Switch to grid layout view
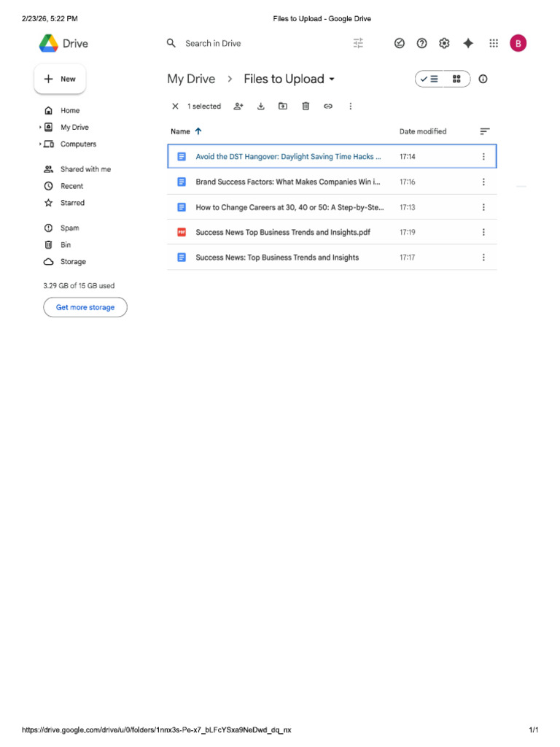Viewport: 560px width, 747px height. point(456,79)
